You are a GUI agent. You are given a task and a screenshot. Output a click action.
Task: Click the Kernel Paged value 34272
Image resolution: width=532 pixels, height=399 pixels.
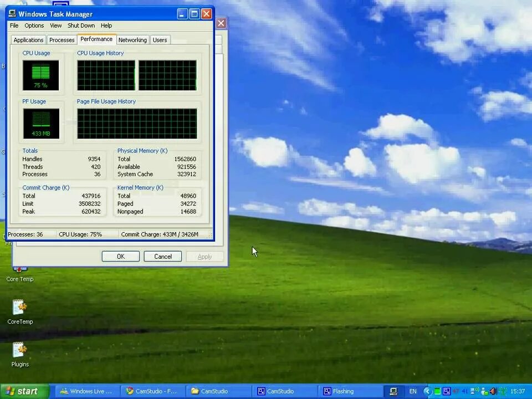pos(188,203)
